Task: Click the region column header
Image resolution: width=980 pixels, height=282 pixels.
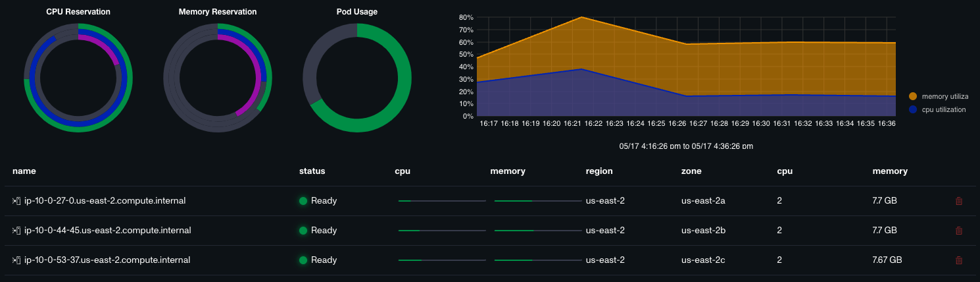Action: 599,171
